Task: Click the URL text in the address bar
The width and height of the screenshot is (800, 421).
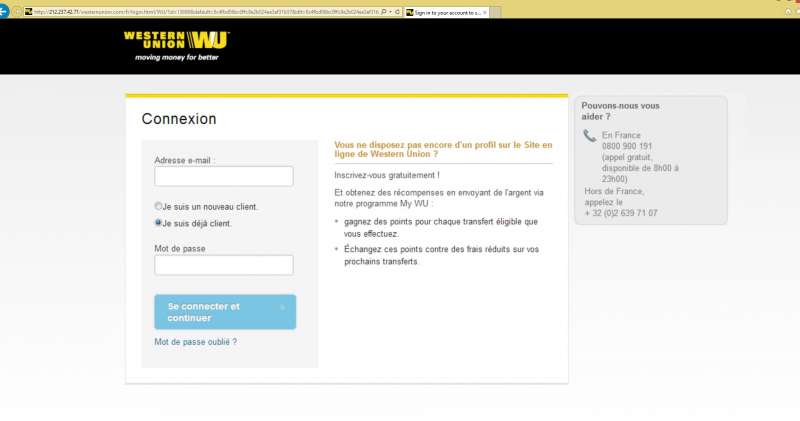Action: 200,11
